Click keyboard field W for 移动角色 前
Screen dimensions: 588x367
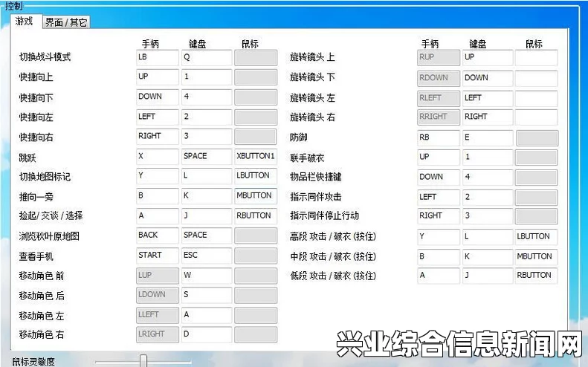(207, 276)
